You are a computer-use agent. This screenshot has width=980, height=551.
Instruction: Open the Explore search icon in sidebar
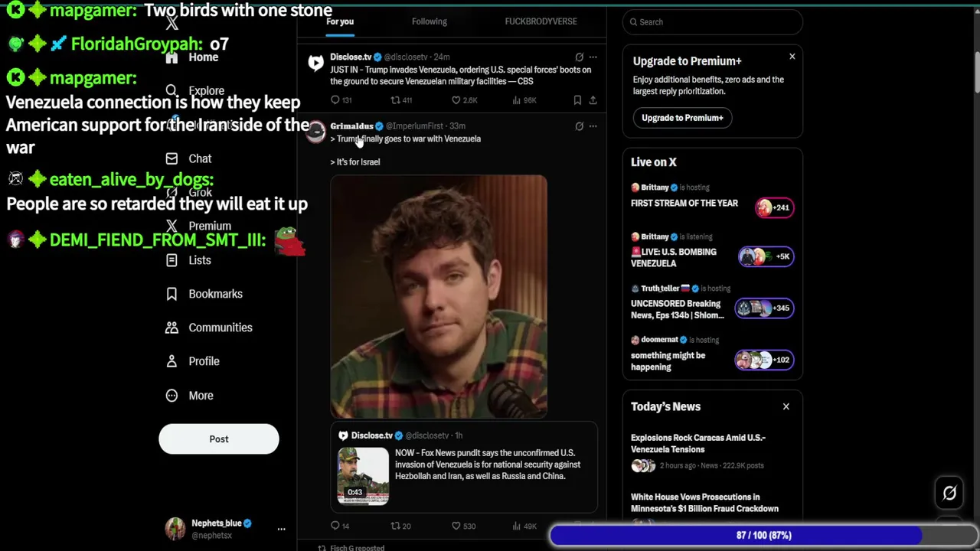tap(171, 90)
